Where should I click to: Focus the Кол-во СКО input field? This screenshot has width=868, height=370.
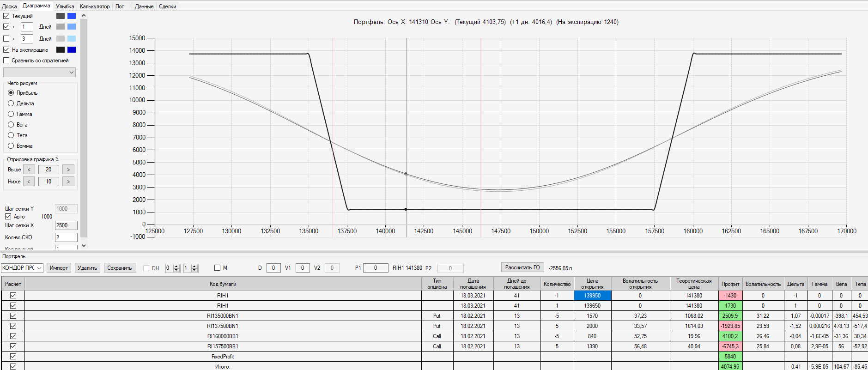tap(66, 237)
